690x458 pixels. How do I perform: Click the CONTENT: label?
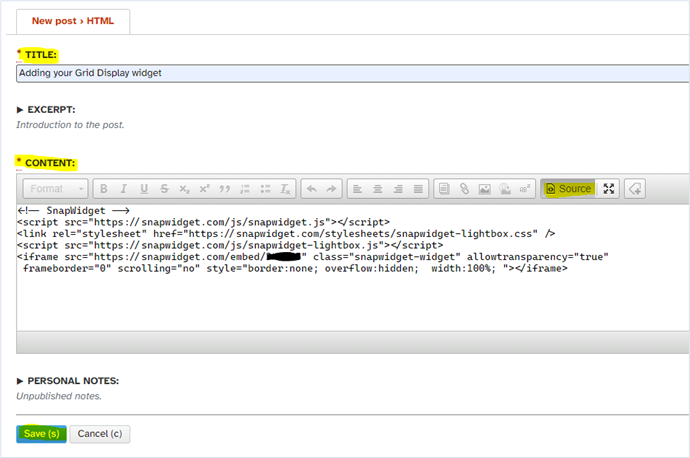[x=50, y=163]
